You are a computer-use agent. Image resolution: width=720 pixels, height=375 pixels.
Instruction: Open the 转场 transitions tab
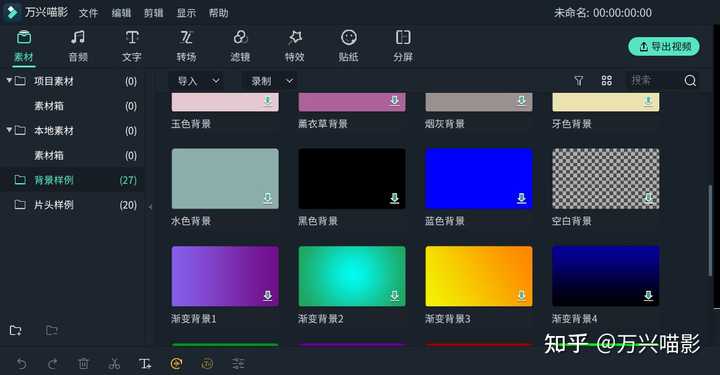point(186,46)
